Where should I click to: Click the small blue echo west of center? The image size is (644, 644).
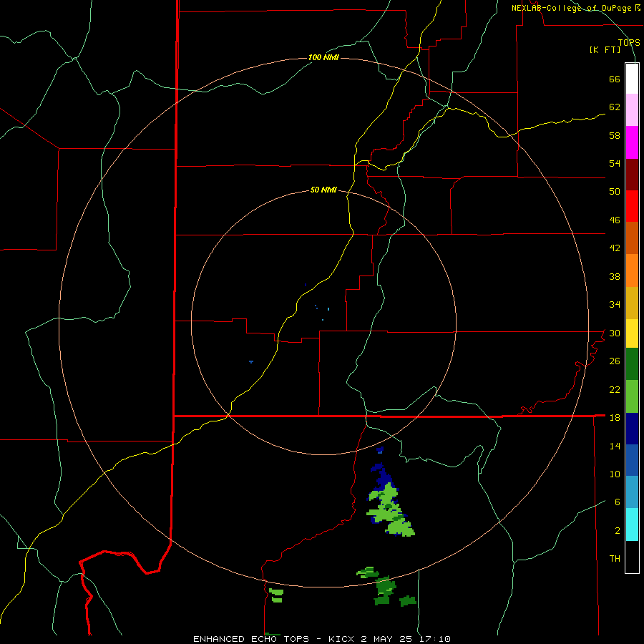251,362
